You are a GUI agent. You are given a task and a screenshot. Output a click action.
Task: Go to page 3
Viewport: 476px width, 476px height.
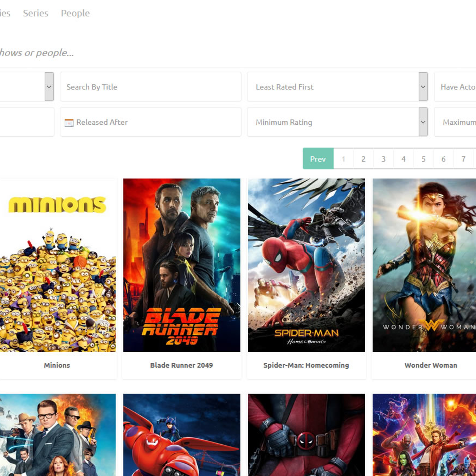tap(383, 159)
